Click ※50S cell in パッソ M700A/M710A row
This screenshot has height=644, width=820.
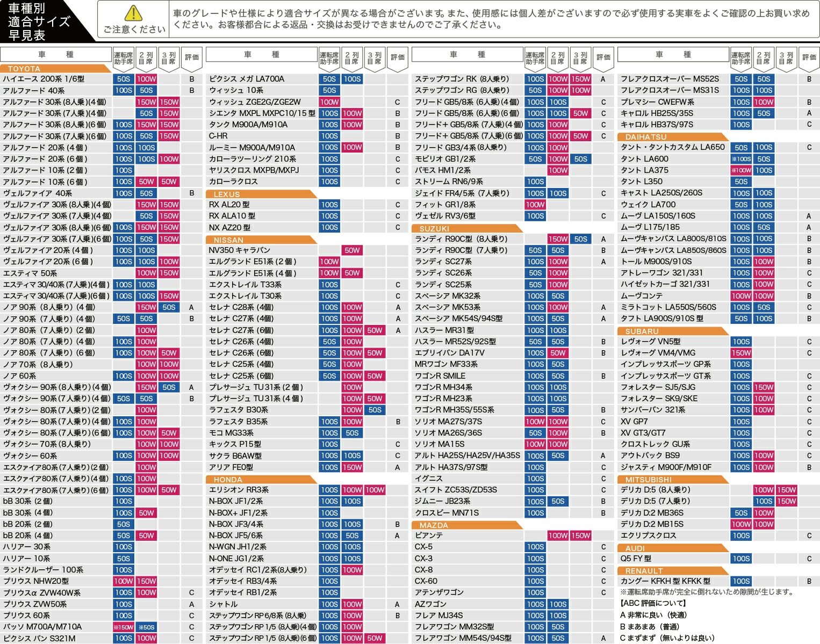(x=146, y=627)
